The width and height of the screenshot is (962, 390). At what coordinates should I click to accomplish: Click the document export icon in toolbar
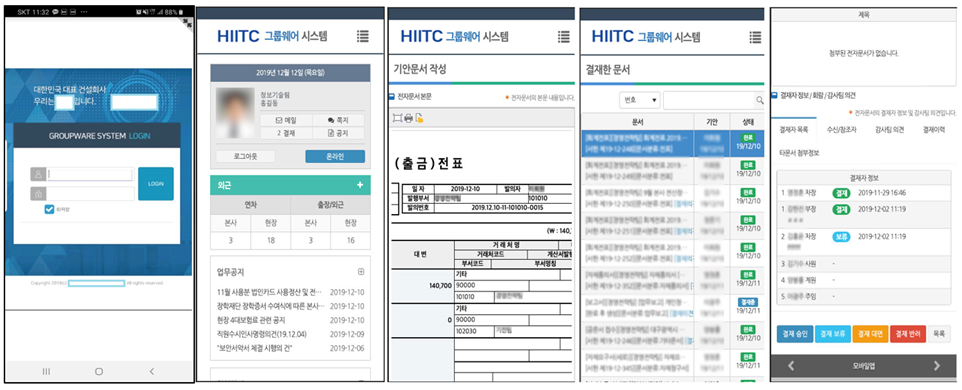[419, 118]
